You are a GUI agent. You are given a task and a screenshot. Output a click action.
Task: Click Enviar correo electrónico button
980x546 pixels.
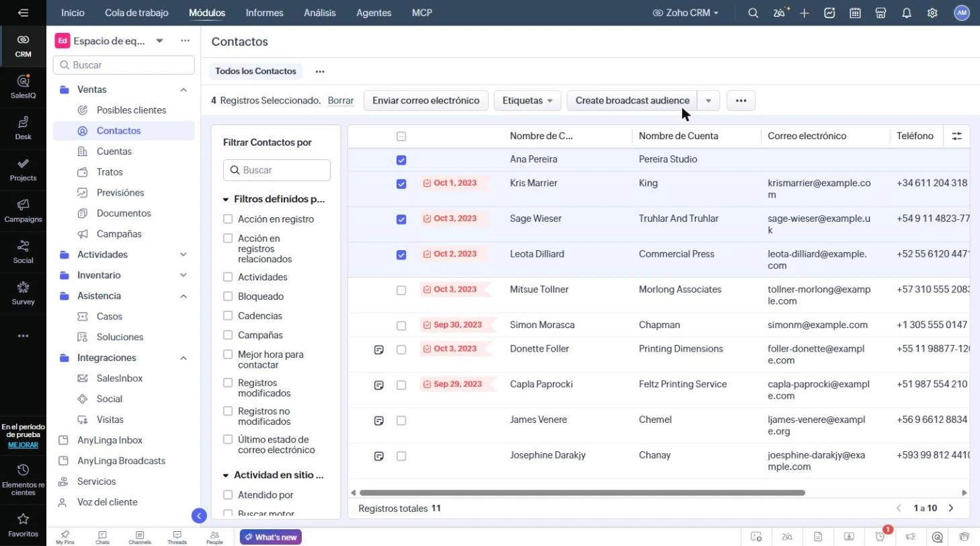tap(426, 101)
